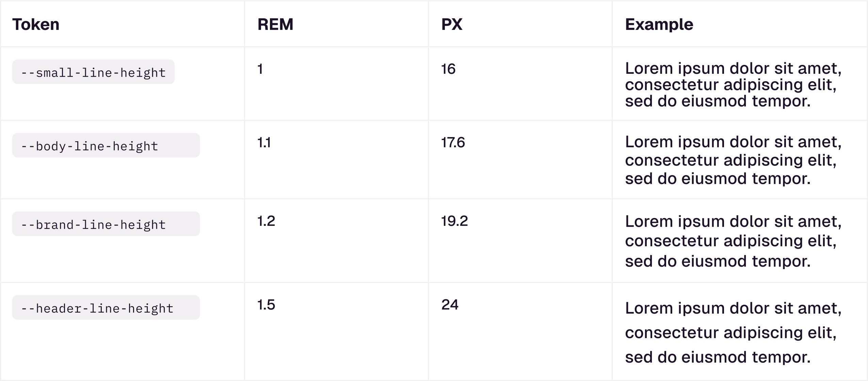Select the --brand-line-height token chip
This screenshot has height=381, width=868.
106,224
